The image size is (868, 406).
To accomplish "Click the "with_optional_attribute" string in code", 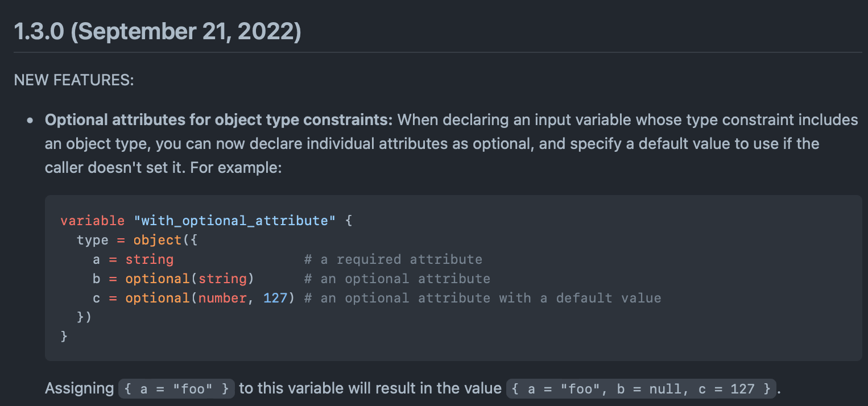I will pyautogui.click(x=234, y=221).
